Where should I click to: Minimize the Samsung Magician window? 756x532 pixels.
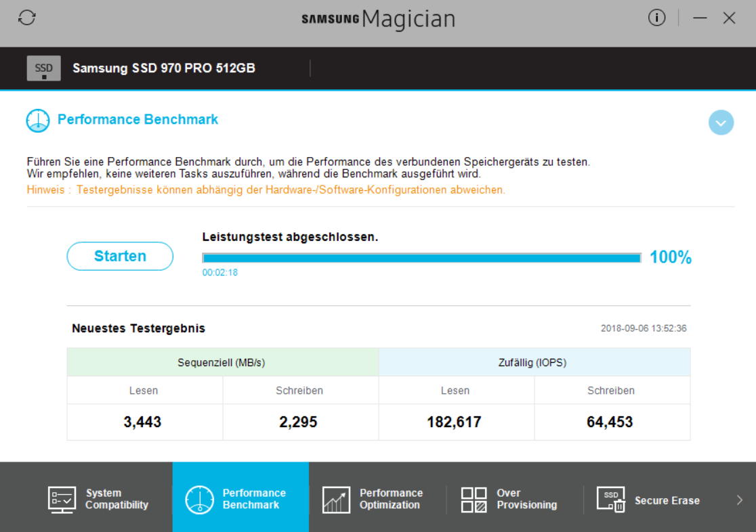click(700, 18)
